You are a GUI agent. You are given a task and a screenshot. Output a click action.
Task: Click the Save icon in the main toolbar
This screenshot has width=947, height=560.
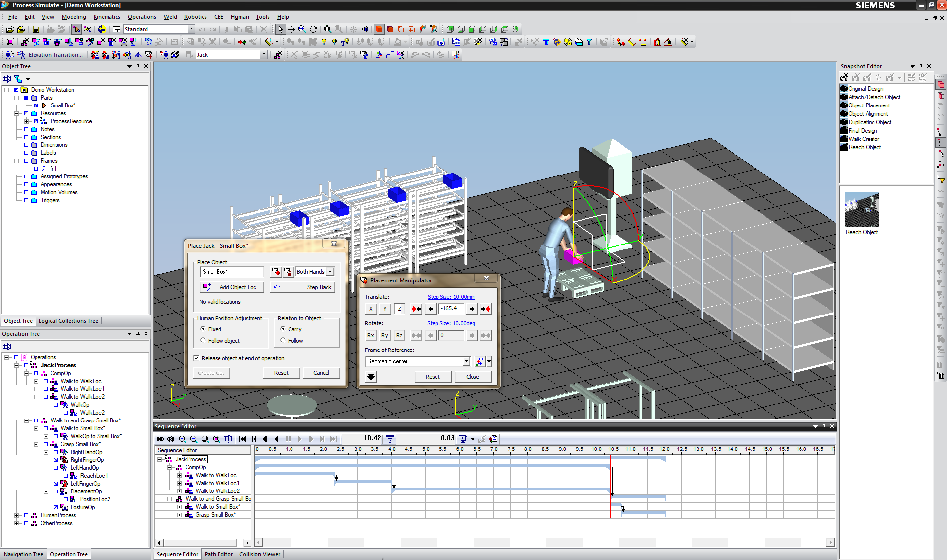[x=36, y=30]
